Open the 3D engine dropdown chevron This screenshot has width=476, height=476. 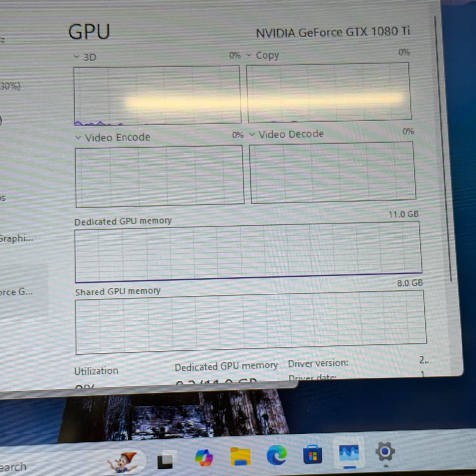(77, 57)
